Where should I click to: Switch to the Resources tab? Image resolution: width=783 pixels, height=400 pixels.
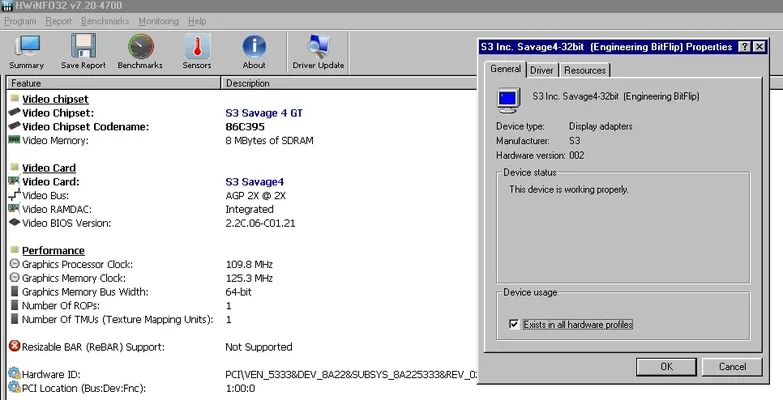pyautogui.click(x=585, y=70)
